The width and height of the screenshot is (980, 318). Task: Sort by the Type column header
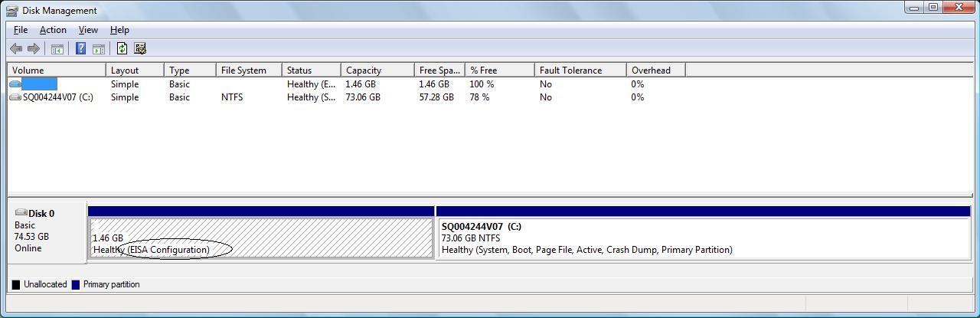tap(190, 70)
